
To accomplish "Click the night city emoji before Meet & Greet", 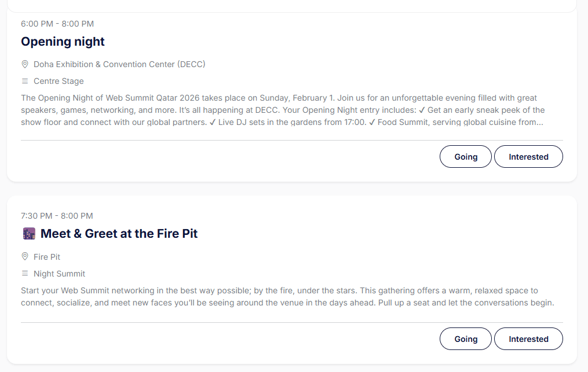I will point(29,233).
